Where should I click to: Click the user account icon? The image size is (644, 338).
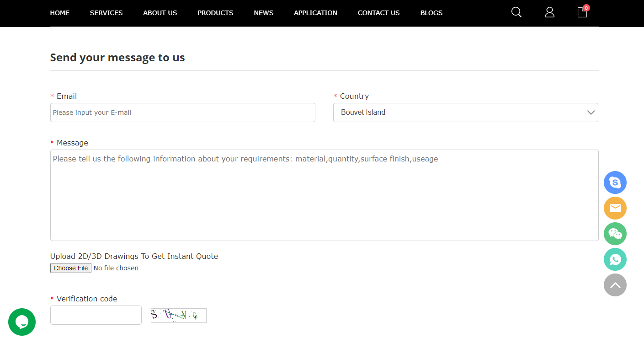coord(549,12)
